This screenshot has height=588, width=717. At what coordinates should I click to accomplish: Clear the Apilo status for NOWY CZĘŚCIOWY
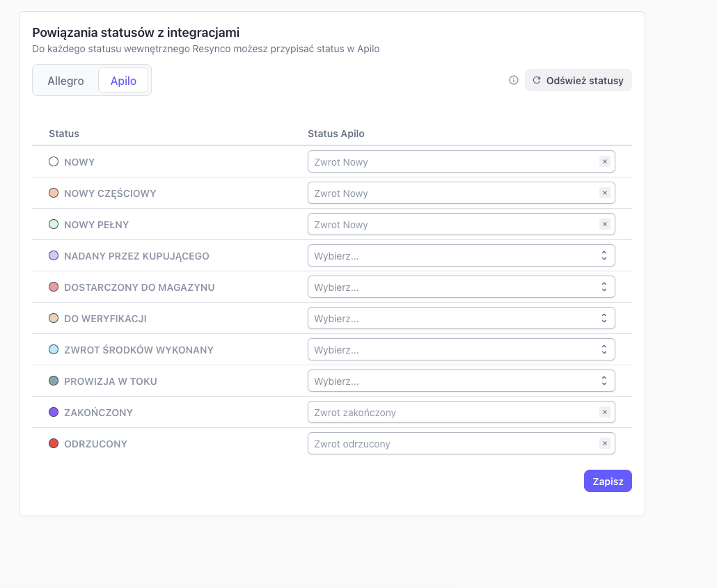[604, 193]
